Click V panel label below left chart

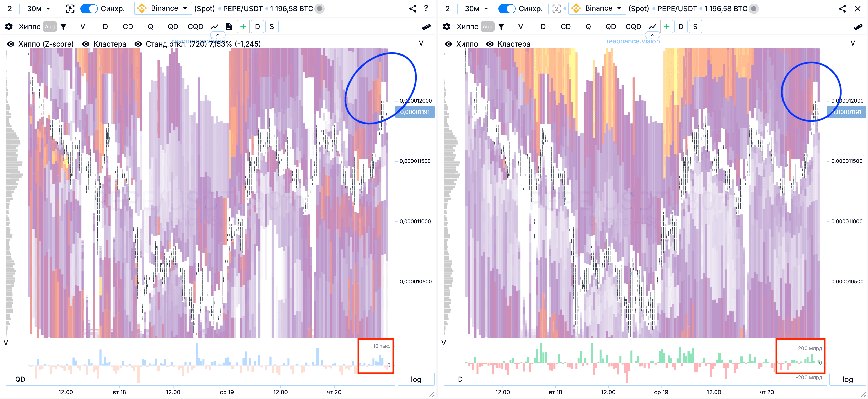(6, 343)
